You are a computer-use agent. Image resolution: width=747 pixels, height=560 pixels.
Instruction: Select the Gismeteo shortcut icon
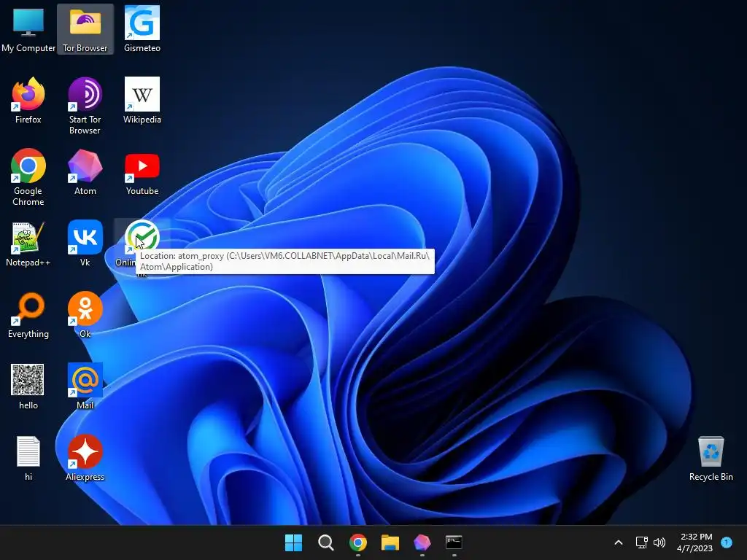click(142, 28)
